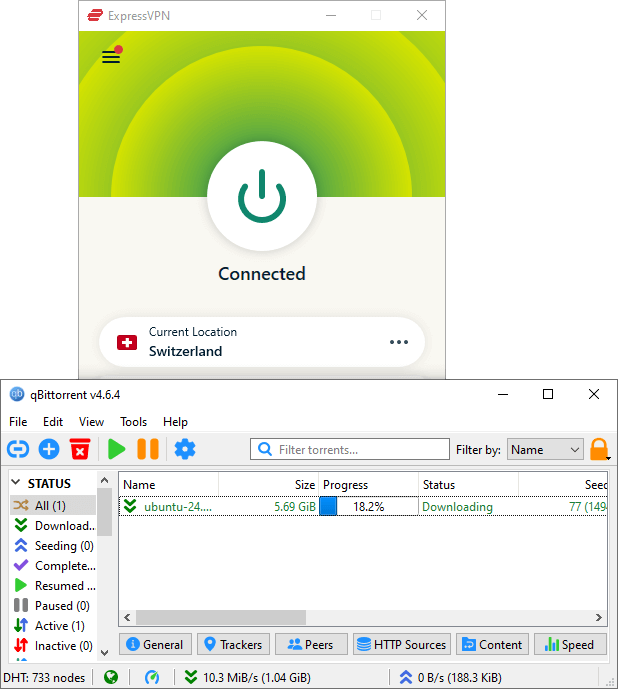Click the qBittorrent logo in title bar

tap(17, 394)
